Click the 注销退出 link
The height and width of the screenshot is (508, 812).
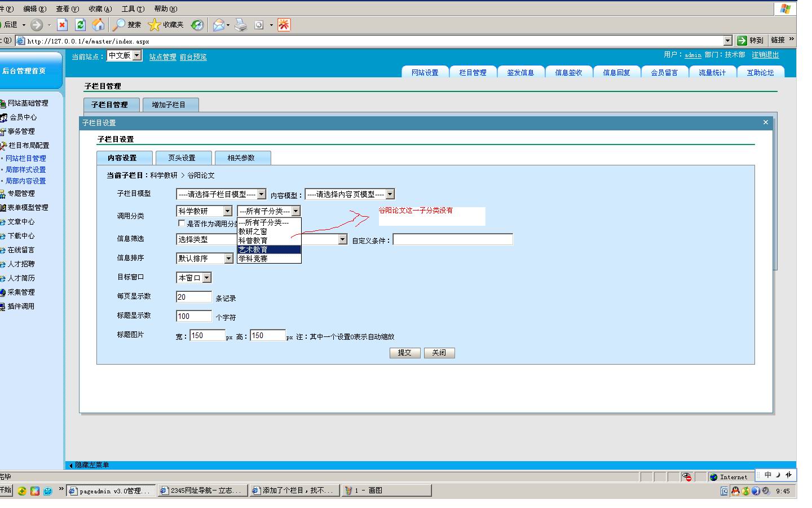pos(765,55)
